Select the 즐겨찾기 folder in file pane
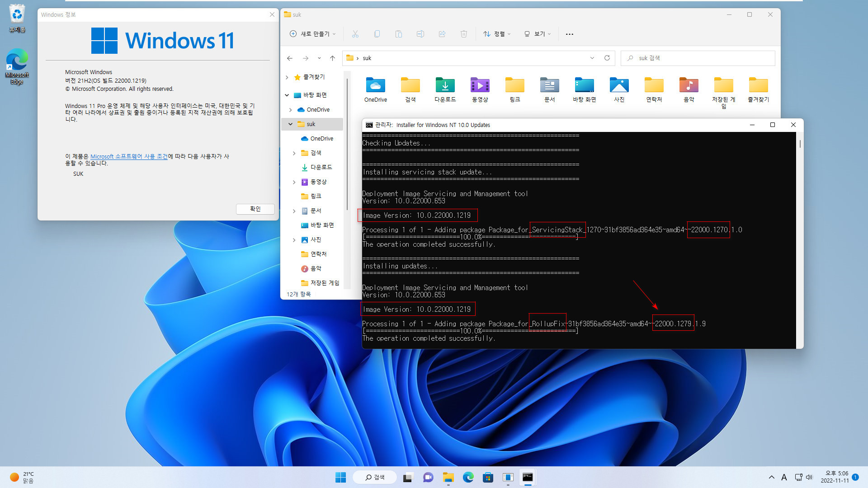 coord(759,90)
